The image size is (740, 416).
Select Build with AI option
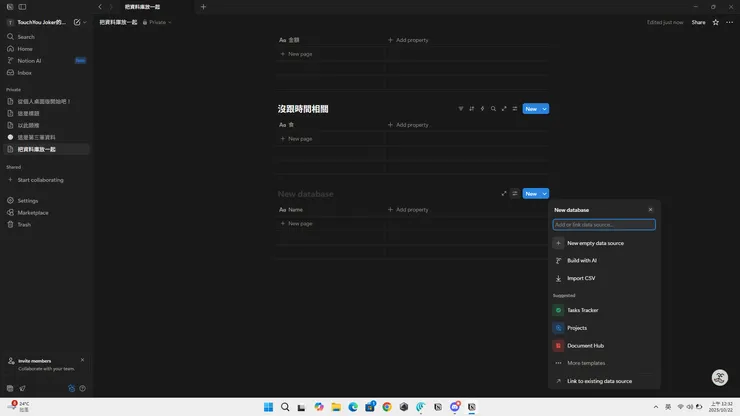coord(604,261)
